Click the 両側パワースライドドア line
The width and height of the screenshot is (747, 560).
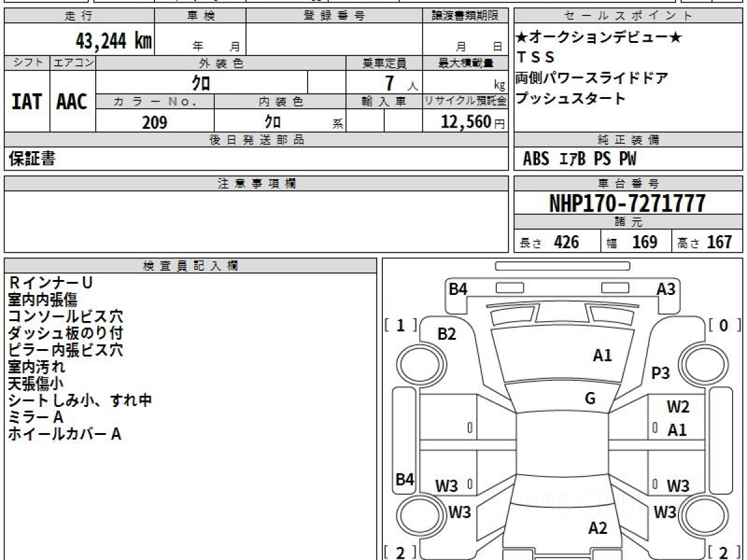[592, 78]
